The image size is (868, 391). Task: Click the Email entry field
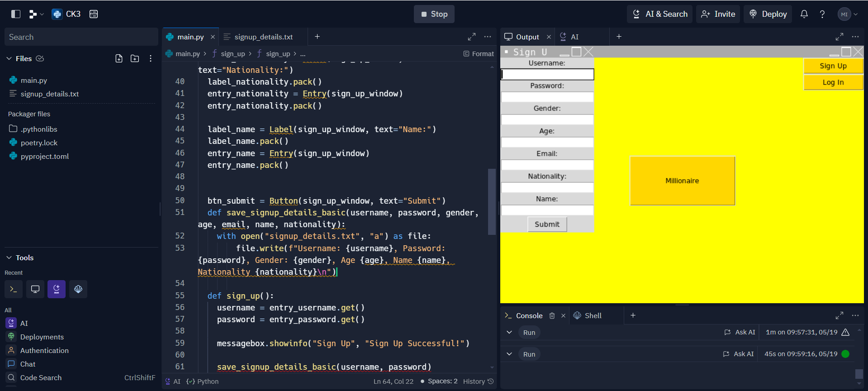pyautogui.click(x=547, y=165)
